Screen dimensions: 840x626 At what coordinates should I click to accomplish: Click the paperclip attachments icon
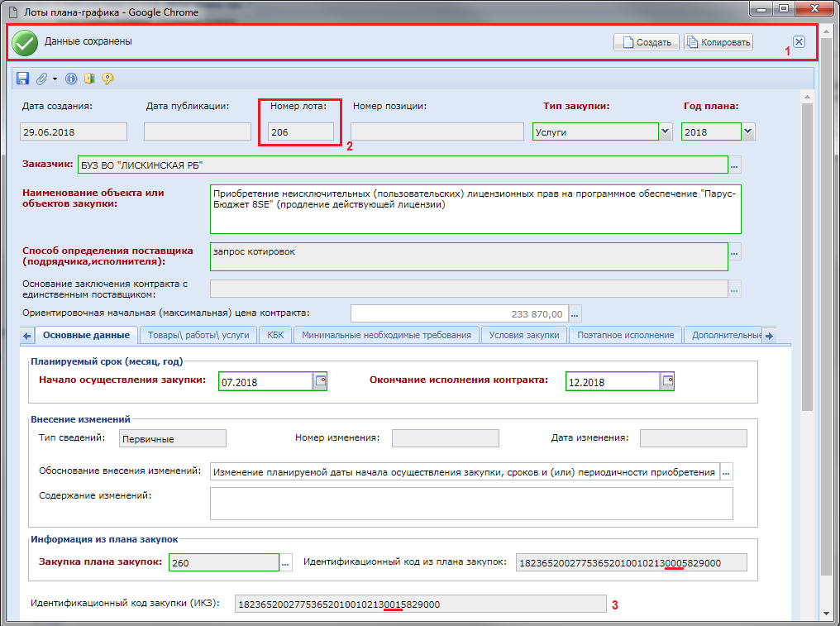click(41, 79)
